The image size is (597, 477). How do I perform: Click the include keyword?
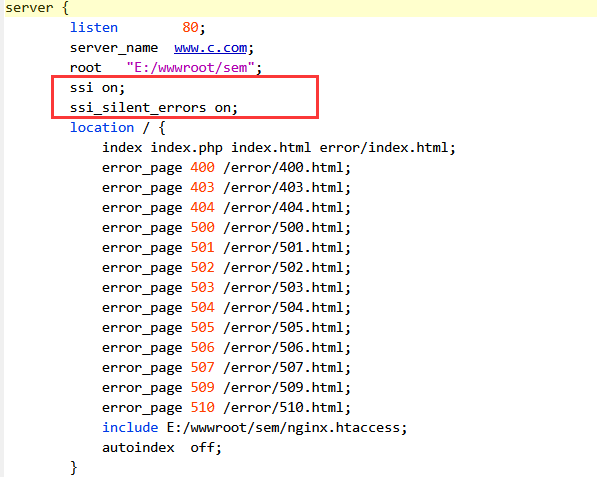point(130,428)
